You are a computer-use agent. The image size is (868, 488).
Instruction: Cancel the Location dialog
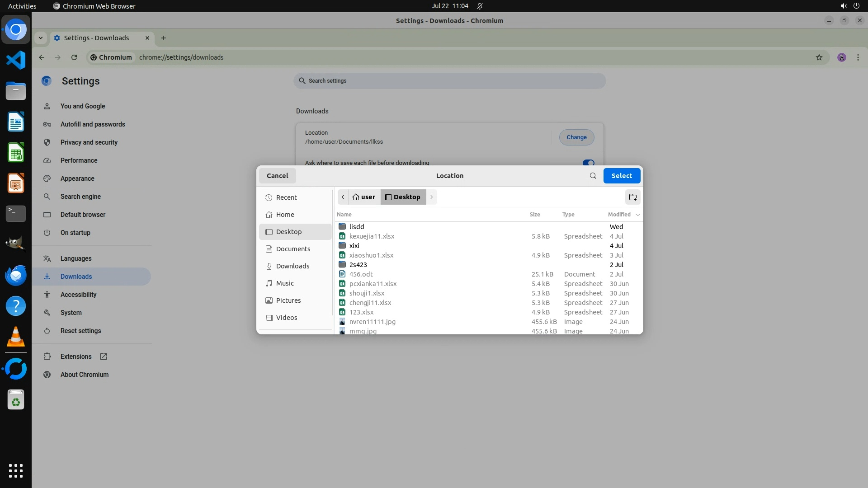point(277,176)
